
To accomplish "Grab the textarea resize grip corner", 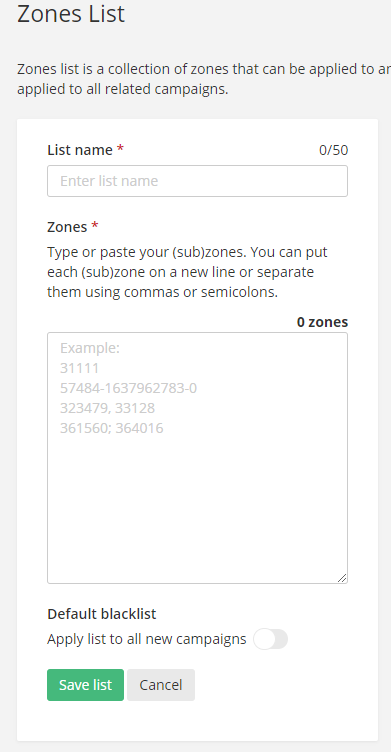I will pos(342,578).
